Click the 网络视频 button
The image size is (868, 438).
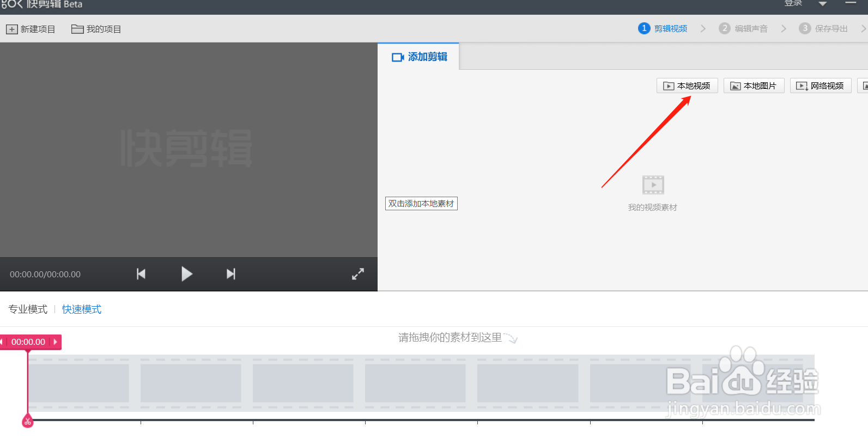pyautogui.click(x=821, y=86)
